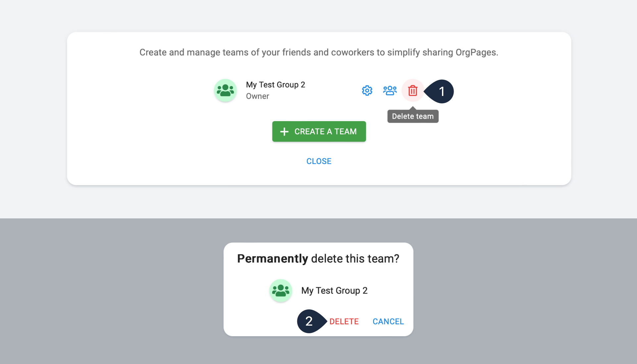Confirm with the red DELETE button
Viewport: 637px width, 364px height.
(344, 321)
